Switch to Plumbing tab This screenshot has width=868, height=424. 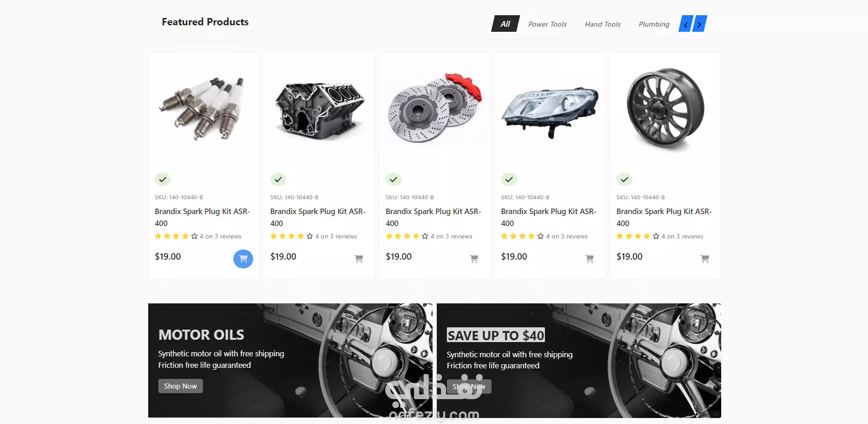point(654,24)
